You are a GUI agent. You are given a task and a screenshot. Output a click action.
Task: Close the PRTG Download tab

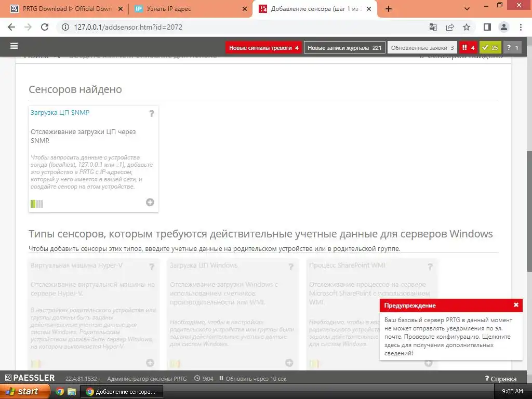pos(121,9)
